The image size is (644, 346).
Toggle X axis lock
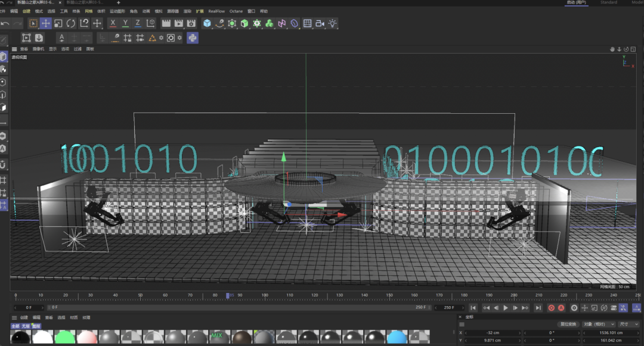(x=113, y=23)
